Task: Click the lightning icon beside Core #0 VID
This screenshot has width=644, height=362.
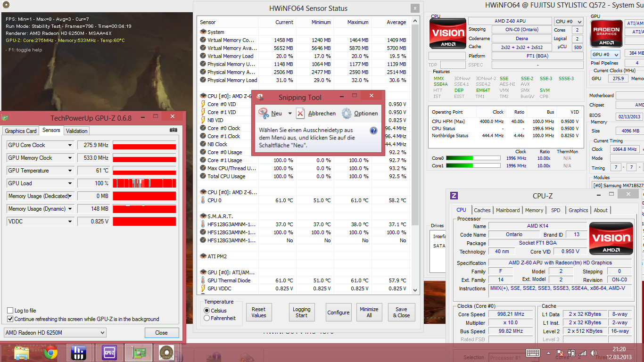Action: (203, 104)
